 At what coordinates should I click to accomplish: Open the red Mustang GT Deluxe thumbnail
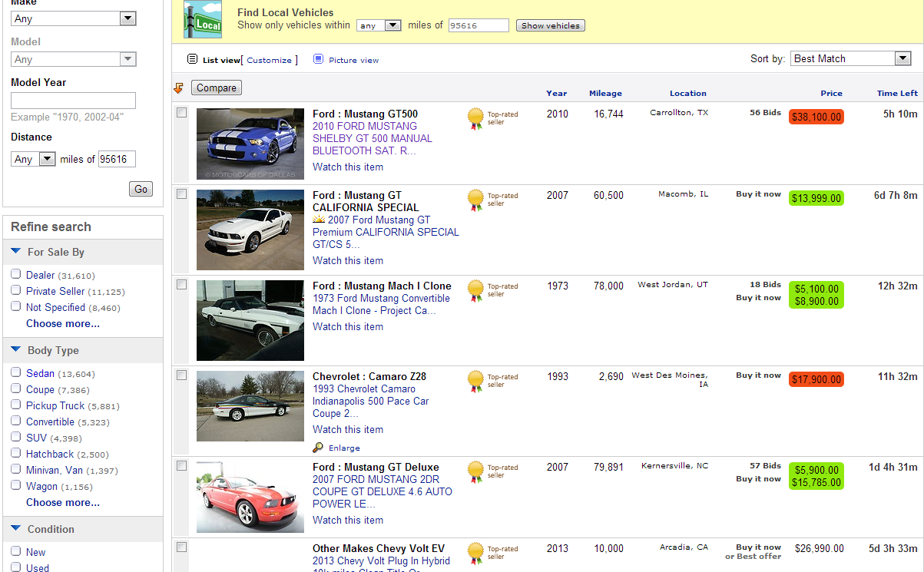(250, 497)
